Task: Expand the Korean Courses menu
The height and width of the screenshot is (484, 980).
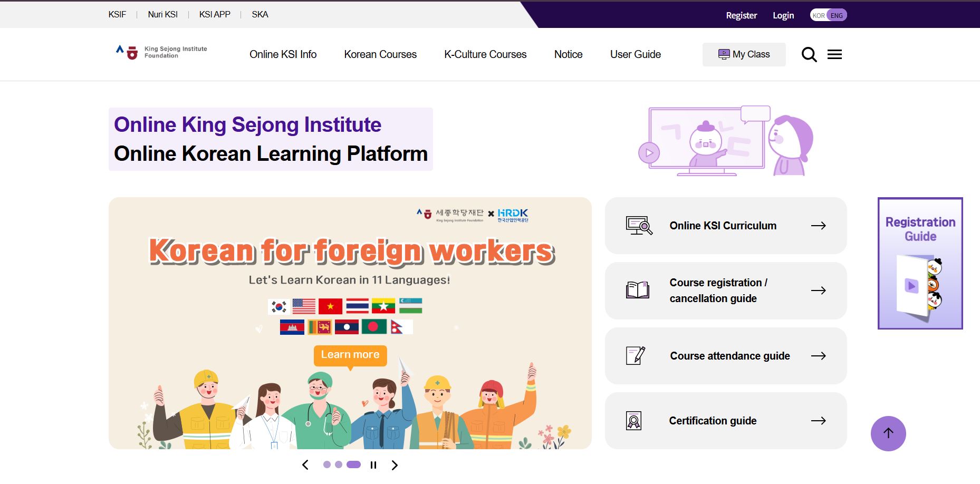Action: (x=380, y=54)
